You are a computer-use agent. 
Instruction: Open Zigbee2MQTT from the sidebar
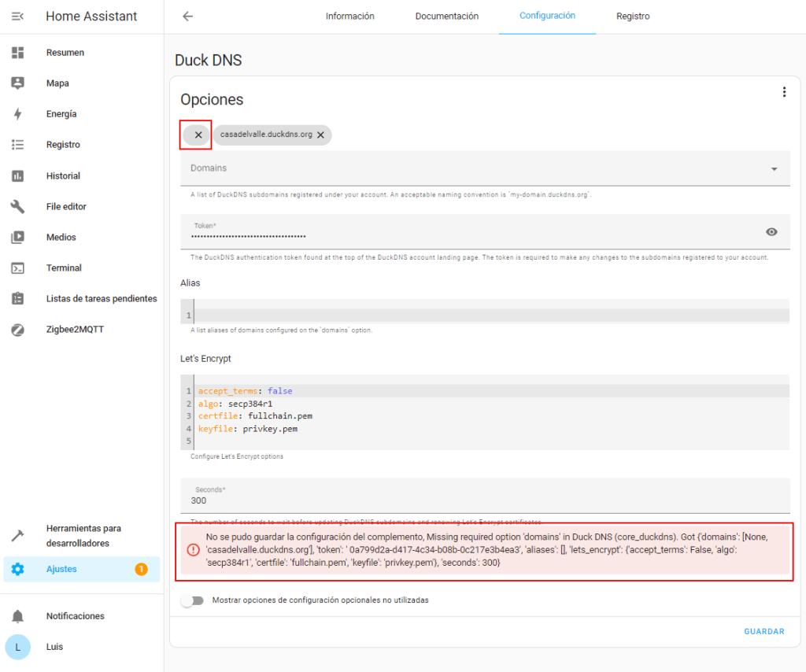(75, 330)
